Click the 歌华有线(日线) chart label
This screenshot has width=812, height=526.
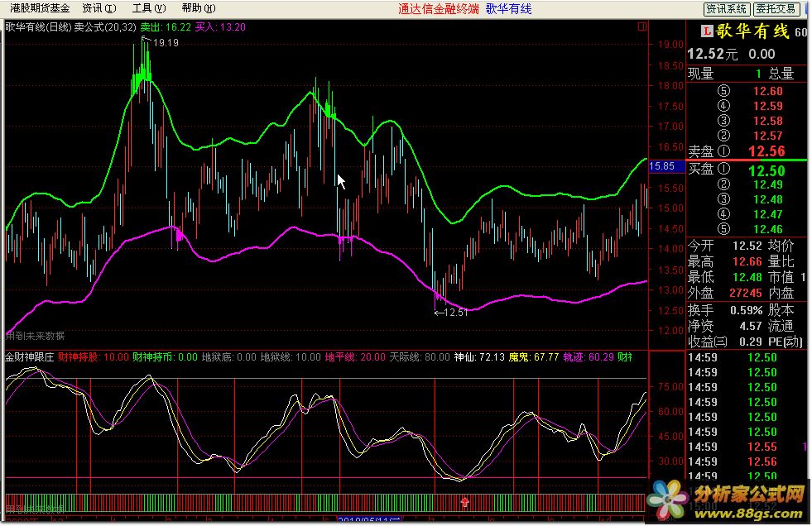pos(38,27)
